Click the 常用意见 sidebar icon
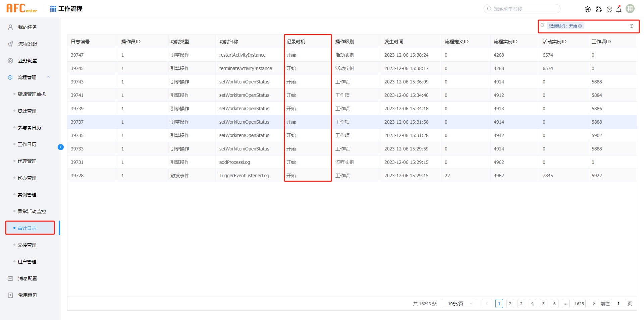This screenshot has height=320, width=644. click(x=9, y=295)
